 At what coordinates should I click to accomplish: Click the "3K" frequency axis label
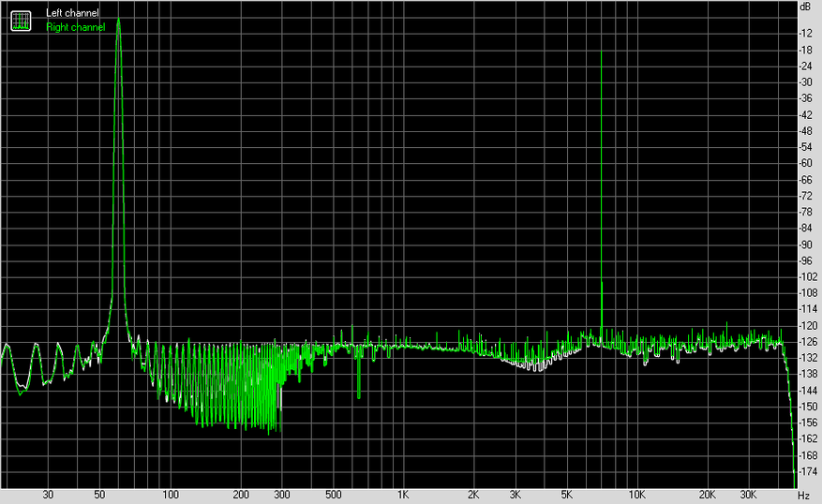[x=516, y=495]
